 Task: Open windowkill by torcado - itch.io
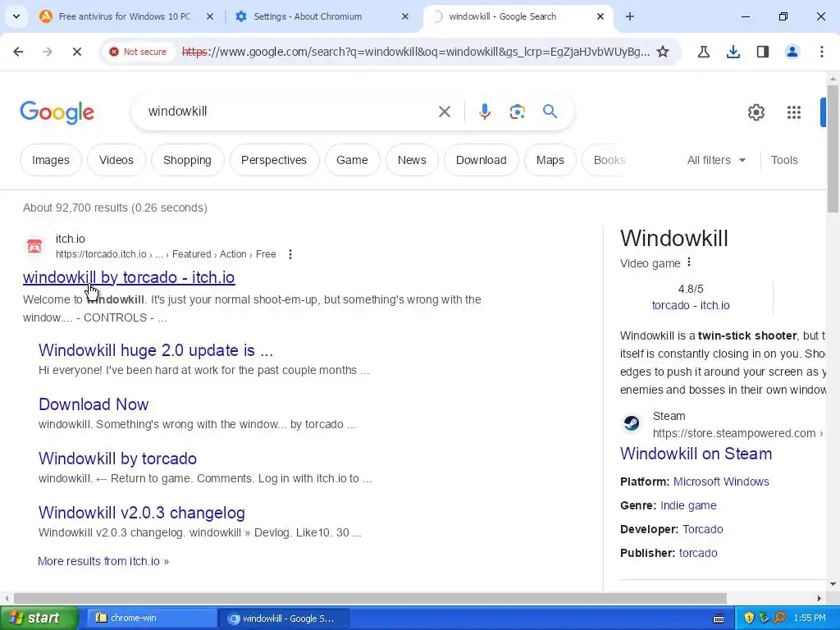[129, 277]
